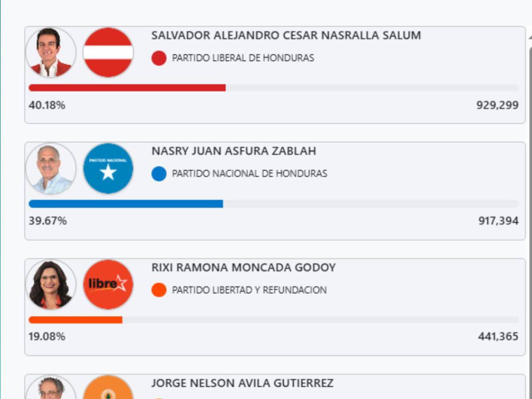Image resolution: width=532 pixels, height=399 pixels.
Task: Click the name Jorge Nelson Avila Gutierrez
Action: coord(242,383)
